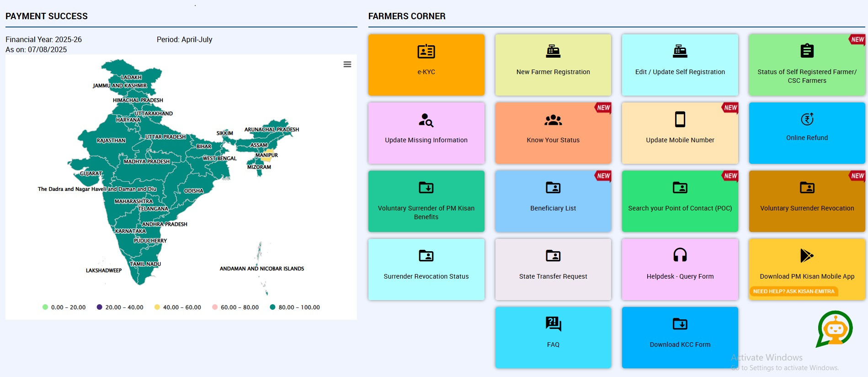Open the Beneficiary List tile

click(553, 201)
